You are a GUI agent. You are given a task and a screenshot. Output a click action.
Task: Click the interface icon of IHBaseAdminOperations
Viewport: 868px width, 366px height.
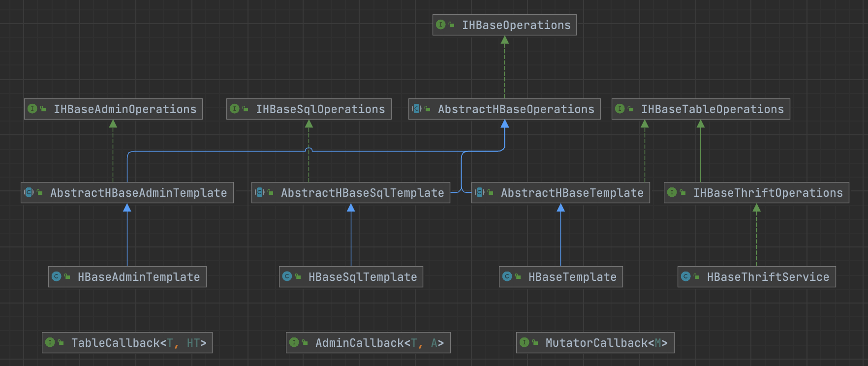(32, 109)
